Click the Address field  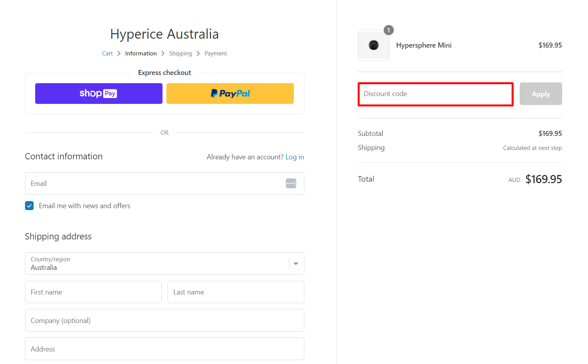[164, 349]
